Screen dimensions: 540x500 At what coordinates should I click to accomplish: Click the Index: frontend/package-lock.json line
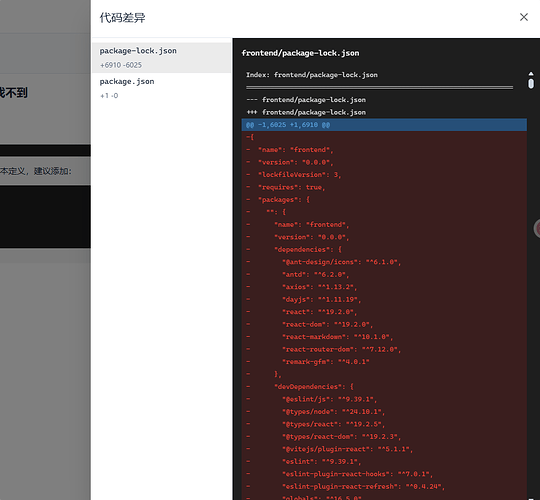coord(312,75)
